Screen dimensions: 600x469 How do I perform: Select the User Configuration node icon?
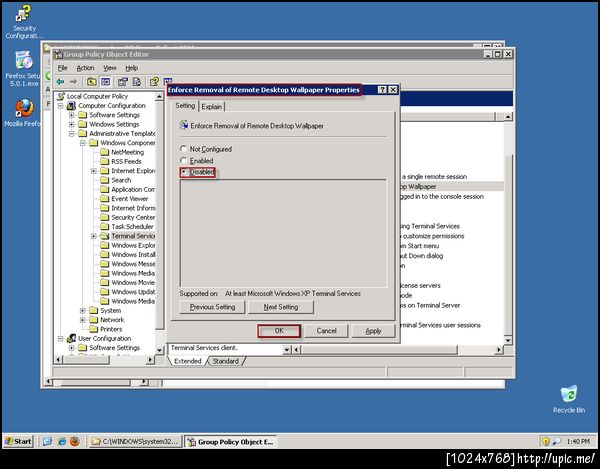pyautogui.click(x=71, y=339)
